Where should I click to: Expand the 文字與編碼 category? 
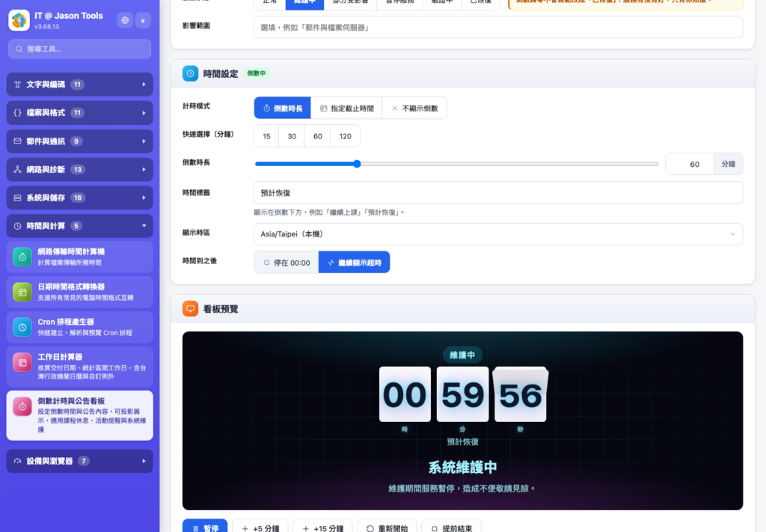coord(79,85)
